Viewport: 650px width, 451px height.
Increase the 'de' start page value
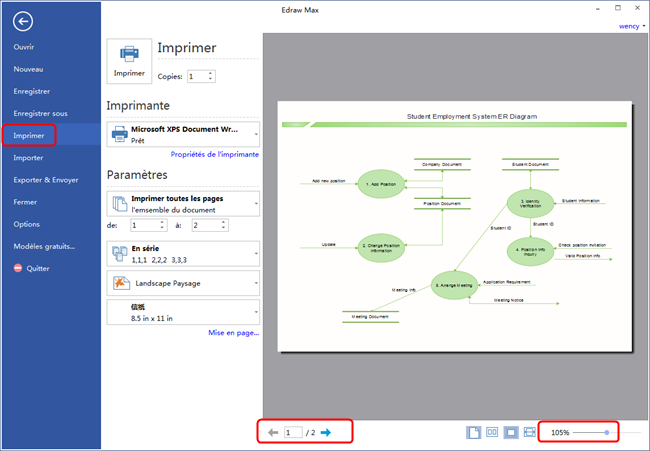(x=162, y=223)
